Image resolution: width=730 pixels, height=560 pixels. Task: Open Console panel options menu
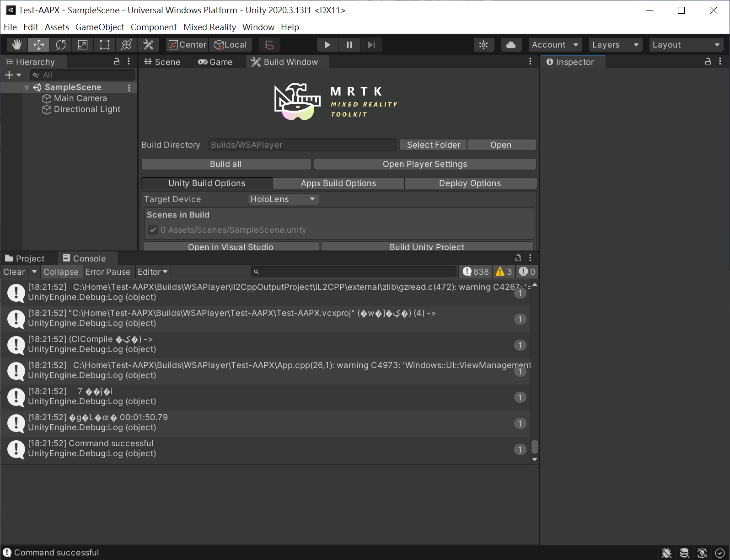tap(530, 258)
